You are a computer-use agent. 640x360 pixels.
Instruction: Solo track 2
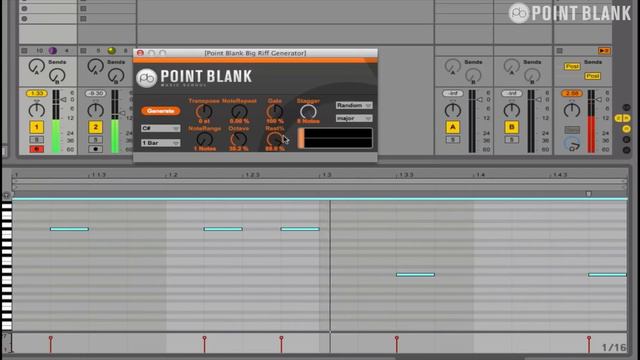point(96,140)
